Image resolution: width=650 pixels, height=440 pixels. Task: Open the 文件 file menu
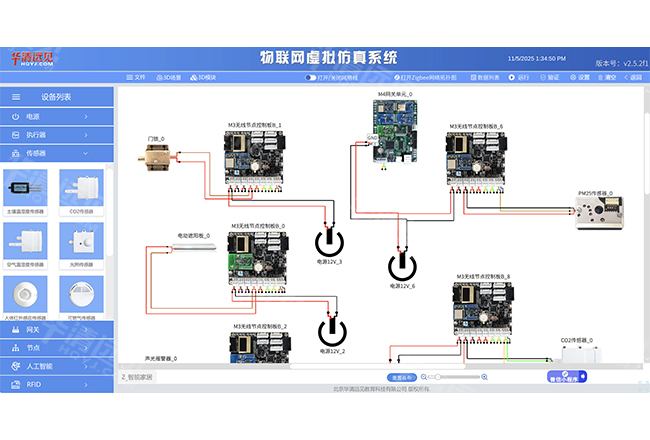135,77
